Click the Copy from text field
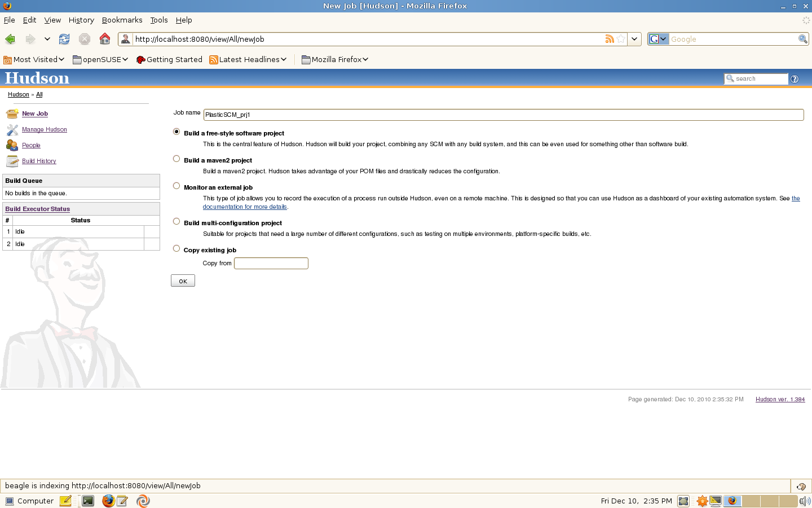Screen dimensions: 812x508 point(271,263)
